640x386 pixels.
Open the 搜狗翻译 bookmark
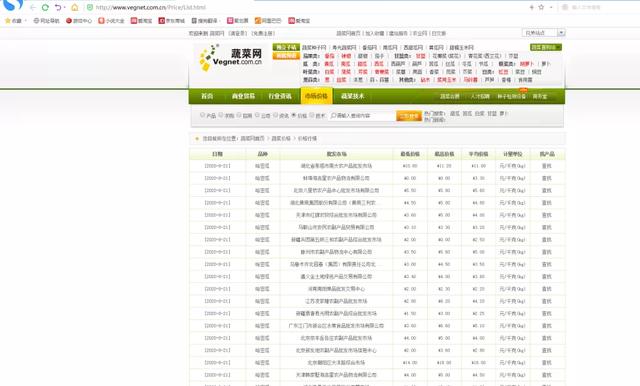[204, 20]
